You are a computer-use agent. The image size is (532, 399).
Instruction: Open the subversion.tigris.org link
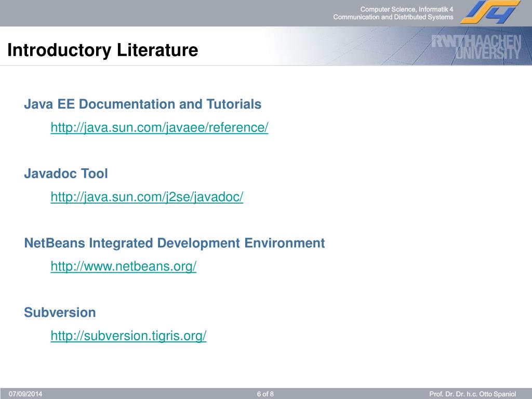coord(128,336)
